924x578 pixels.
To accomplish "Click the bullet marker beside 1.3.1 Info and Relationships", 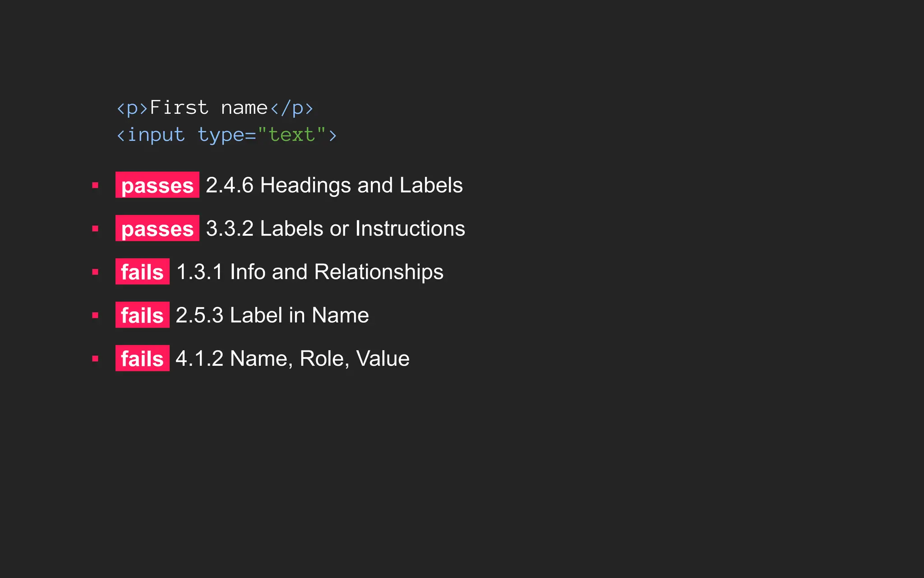I will coord(95,272).
